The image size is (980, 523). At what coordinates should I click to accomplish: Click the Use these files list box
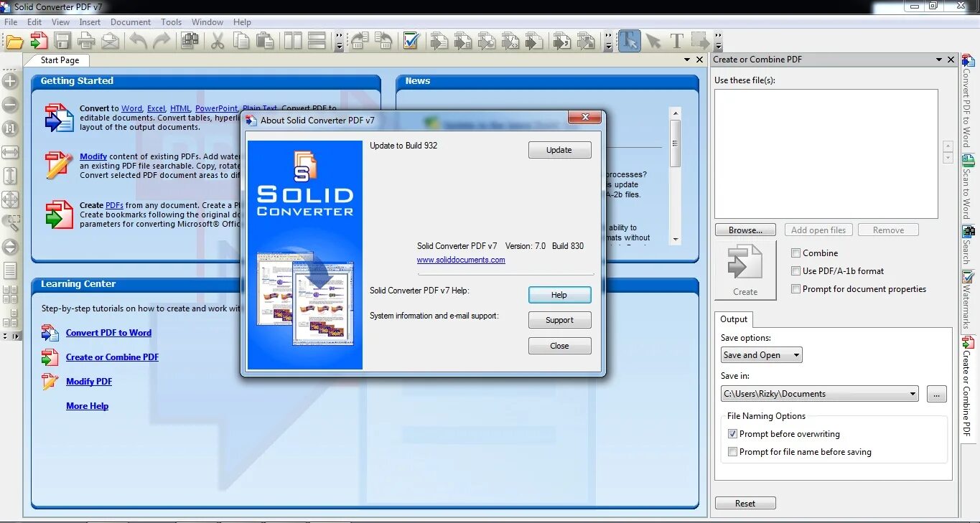coord(826,154)
